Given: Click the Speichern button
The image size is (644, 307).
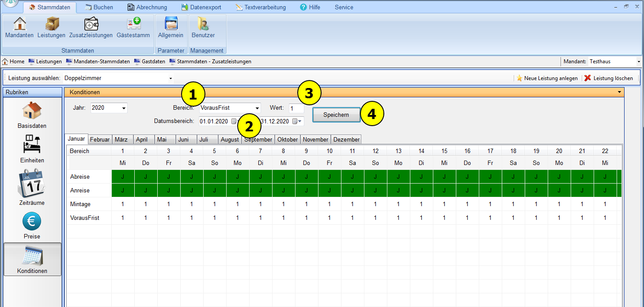Looking at the screenshot, I should 336,115.
